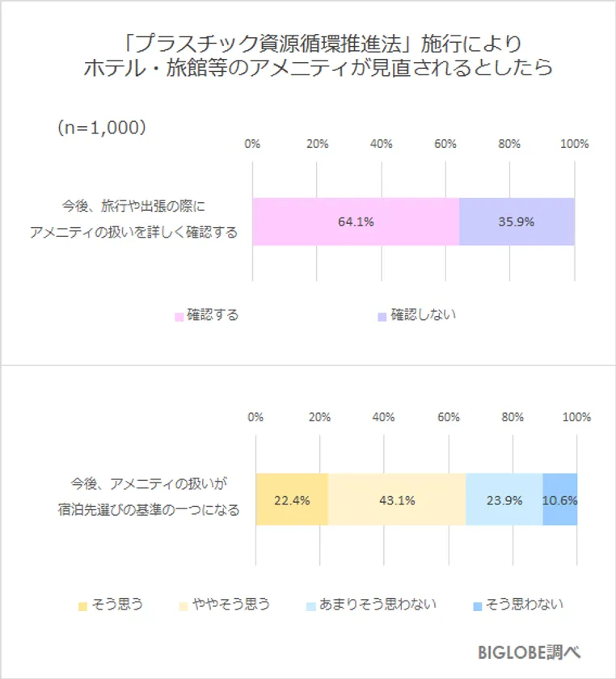
Task: Click the orange そう思う legend swatch
Action: coord(82,605)
